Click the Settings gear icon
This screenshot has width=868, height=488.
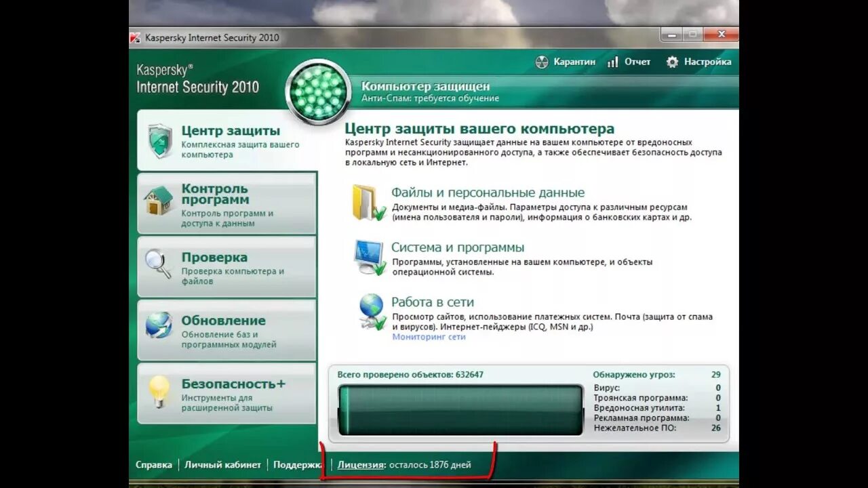point(672,62)
